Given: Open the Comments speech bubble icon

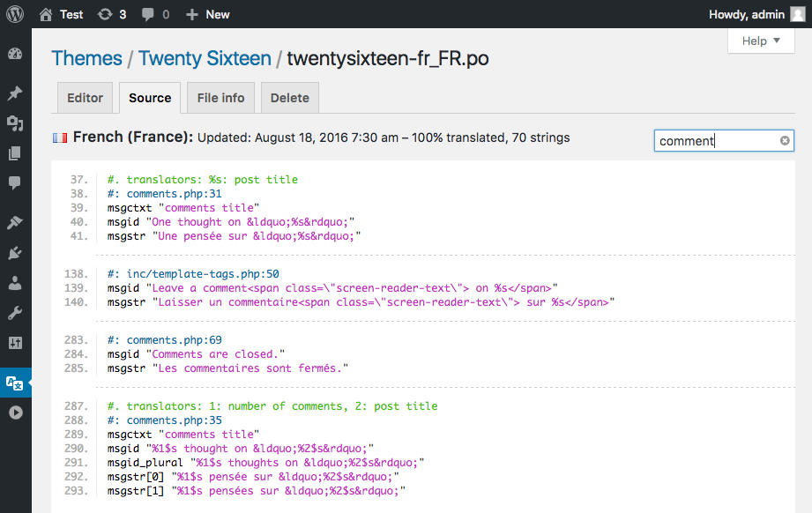Looking at the screenshot, I should (14, 182).
